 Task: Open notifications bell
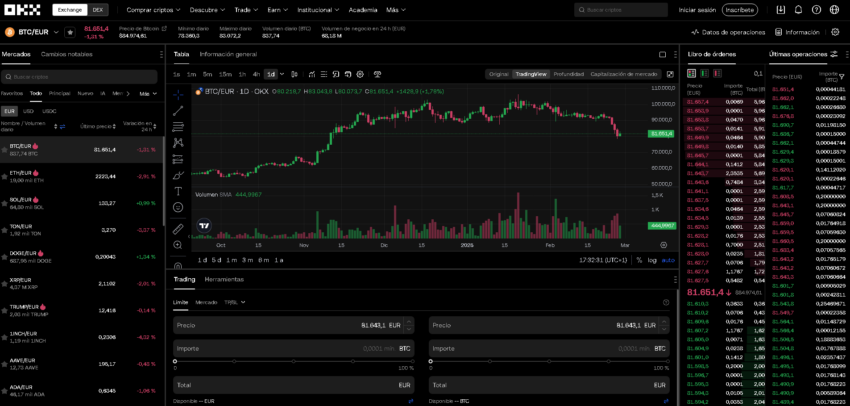(798, 10)
